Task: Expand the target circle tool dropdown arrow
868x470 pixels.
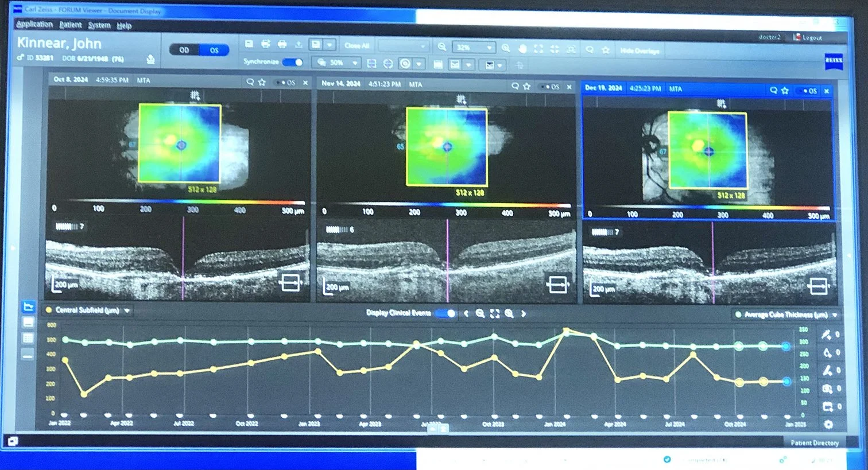Action: point(420,64)
